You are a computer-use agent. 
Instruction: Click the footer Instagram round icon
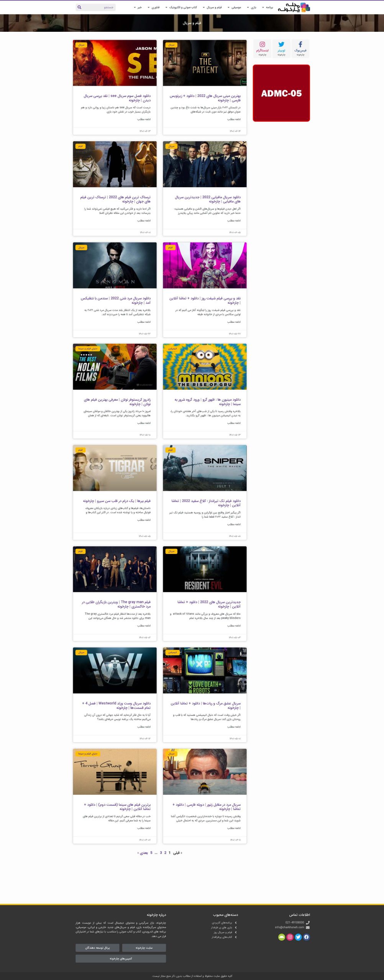click(290, 937)
